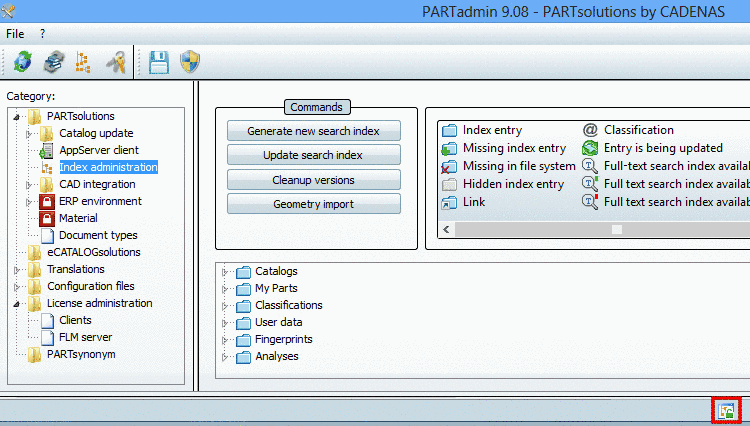Click legend scrollbar left arrow
This screenshot has height=426, width=750.
point(446,229)
